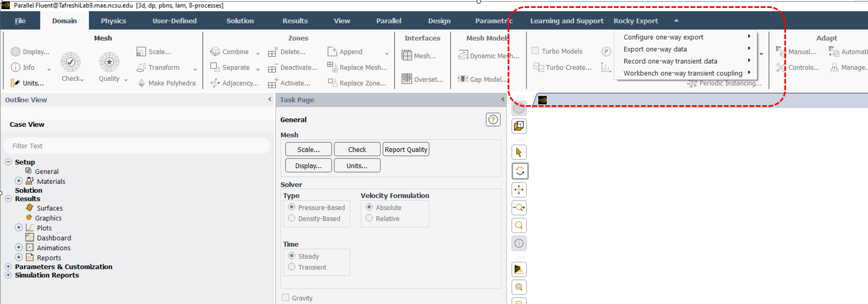The width and height of the screenshot is (868, 304).
Task: Open the Combine dropdown arrow
Action: 258,54
